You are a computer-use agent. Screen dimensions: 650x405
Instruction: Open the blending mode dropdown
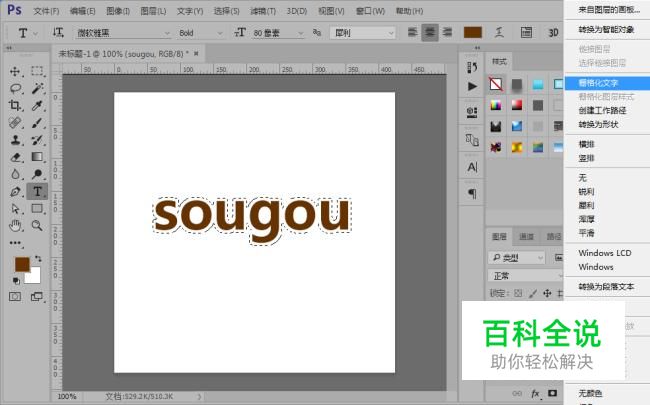click(x=525, y=276)
